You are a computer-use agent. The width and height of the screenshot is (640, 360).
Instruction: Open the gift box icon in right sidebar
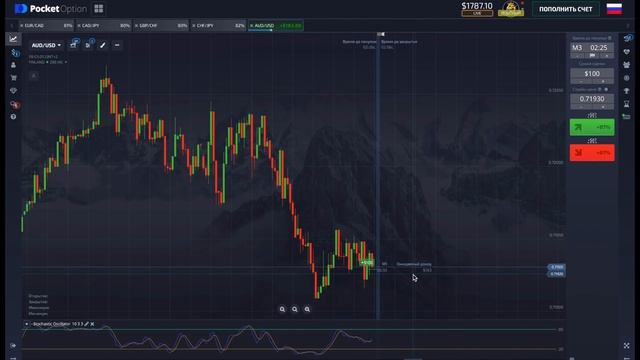(627, 65)
